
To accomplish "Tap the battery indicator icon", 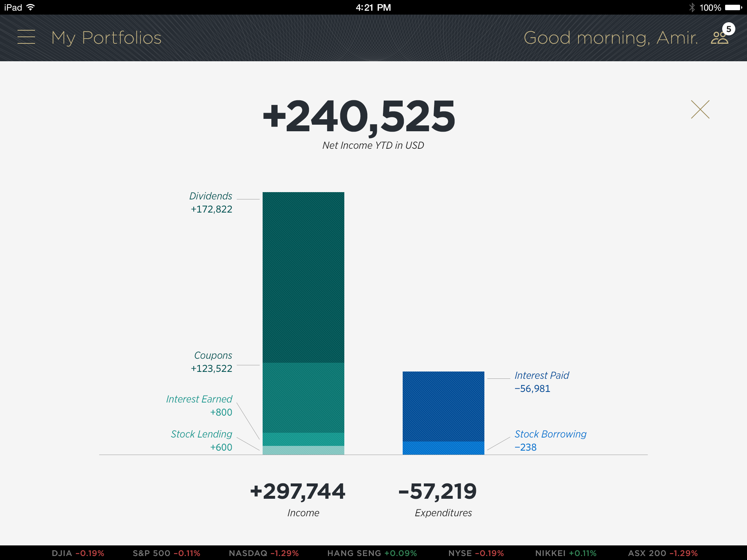I will 733,7.
